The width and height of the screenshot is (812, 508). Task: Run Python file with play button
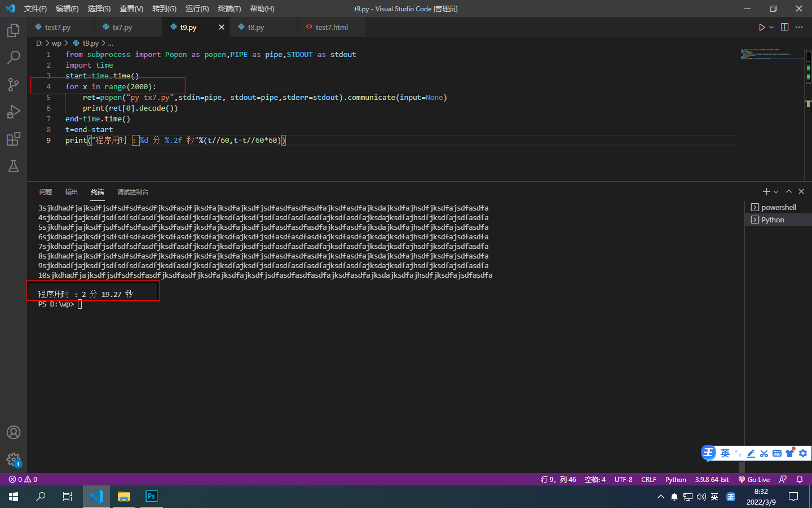[762, 27]
